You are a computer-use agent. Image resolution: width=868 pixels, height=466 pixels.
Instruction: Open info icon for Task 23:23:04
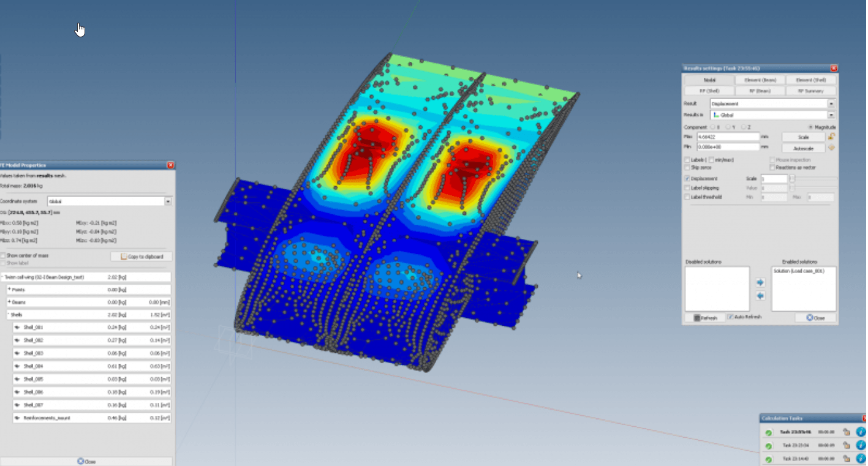point(861,445)
